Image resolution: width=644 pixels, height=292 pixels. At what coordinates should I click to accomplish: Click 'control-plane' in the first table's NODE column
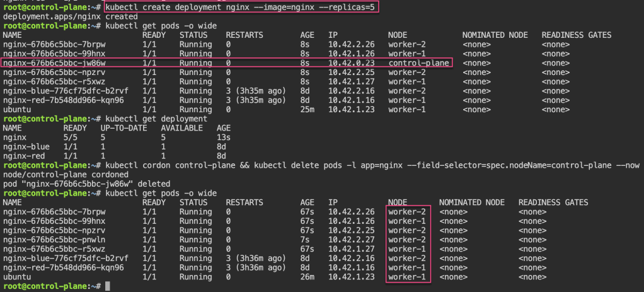point(418,63)
